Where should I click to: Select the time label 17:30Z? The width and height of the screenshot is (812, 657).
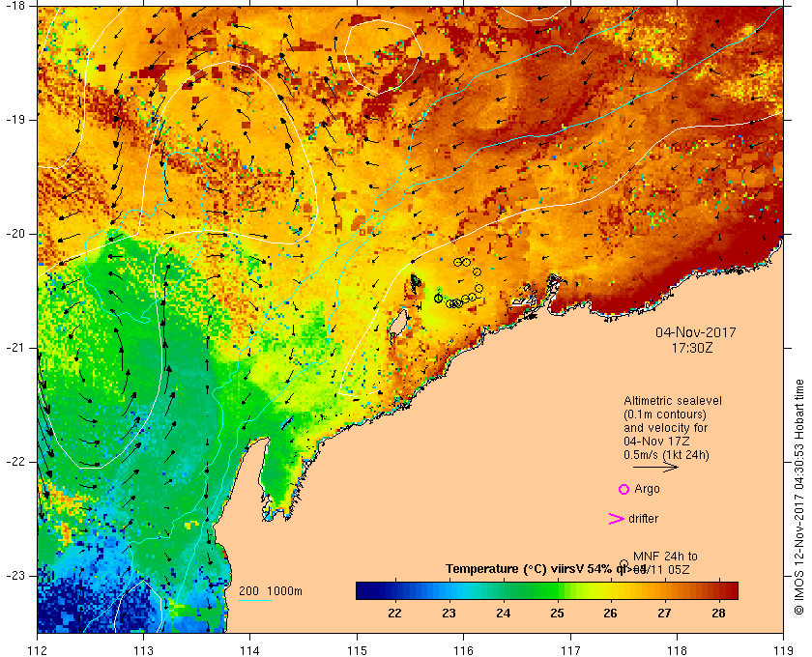point(692,349)
